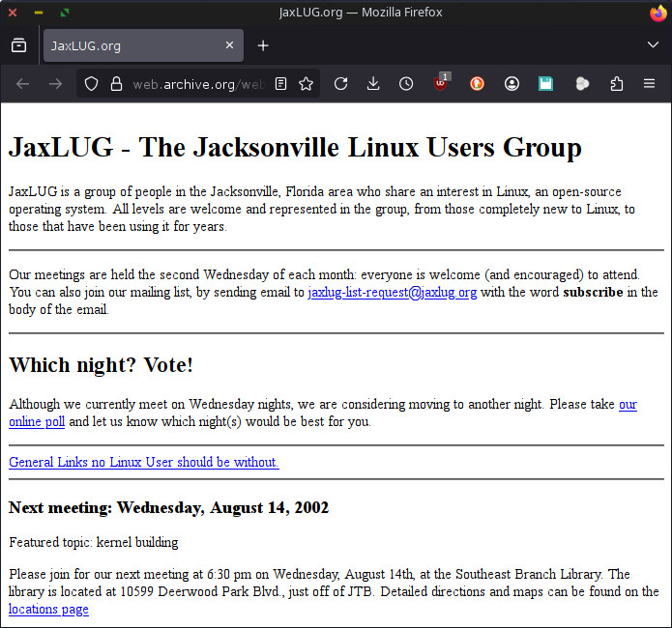Open the online poll link
Screen dimensions: 672x628
(37, 422)
